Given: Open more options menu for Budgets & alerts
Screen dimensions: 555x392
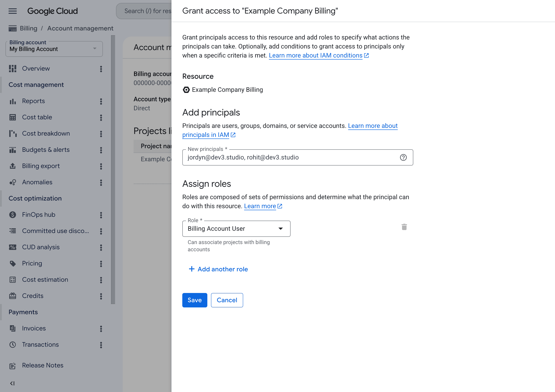Looking at the screenshot, I should 101,150.
